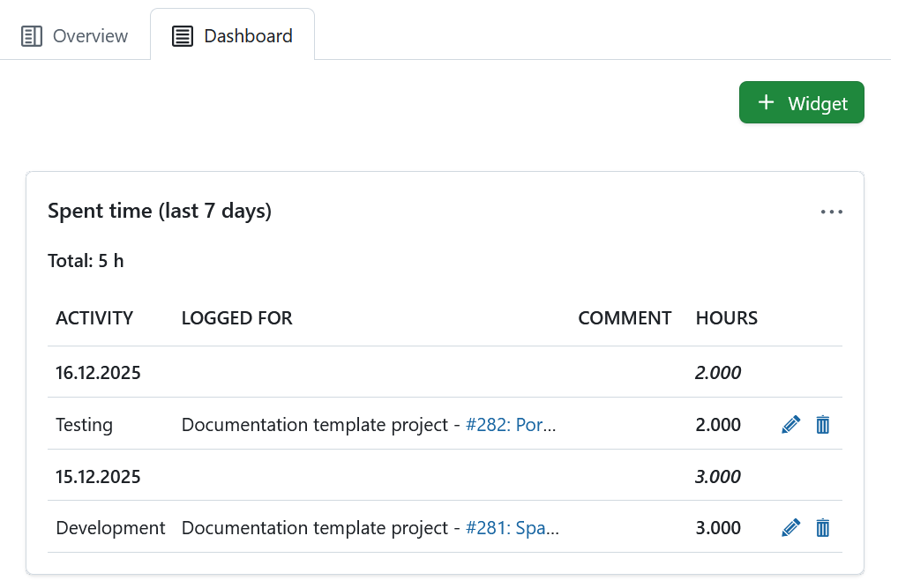Select the 15.12.2025 date row
Image resolution: width=898 pixels, height=588 pixels.
point(98,476)
